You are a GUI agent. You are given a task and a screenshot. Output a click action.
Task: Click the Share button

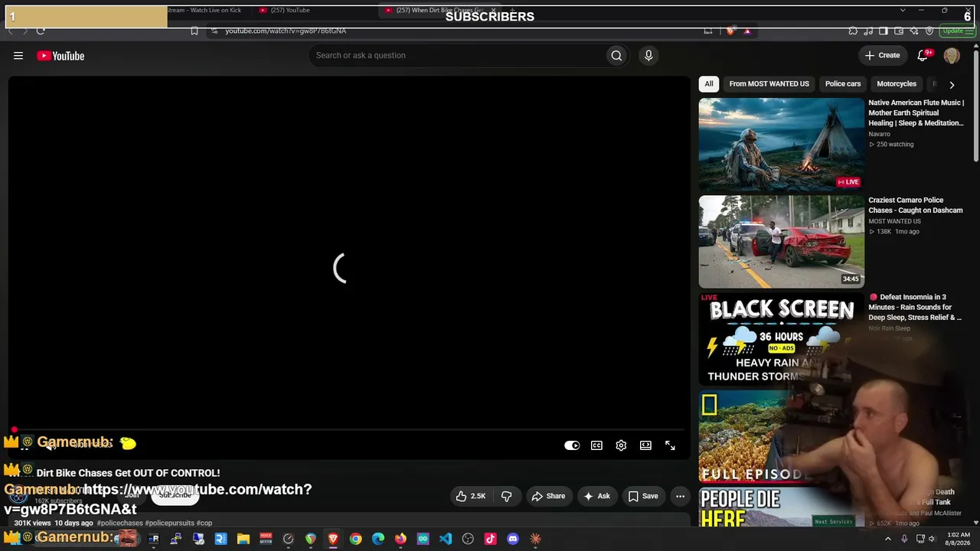click(548, 496)
